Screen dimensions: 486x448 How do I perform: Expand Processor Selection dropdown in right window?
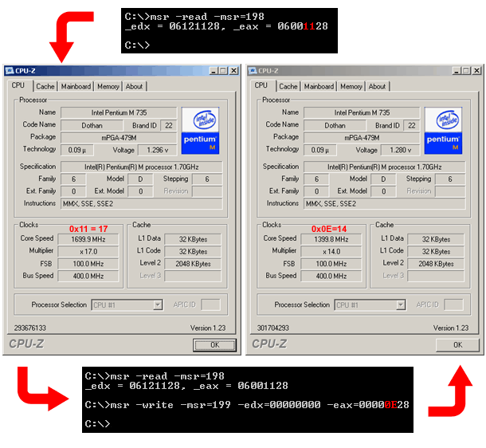pyautogui.click(x=401, y=305)
